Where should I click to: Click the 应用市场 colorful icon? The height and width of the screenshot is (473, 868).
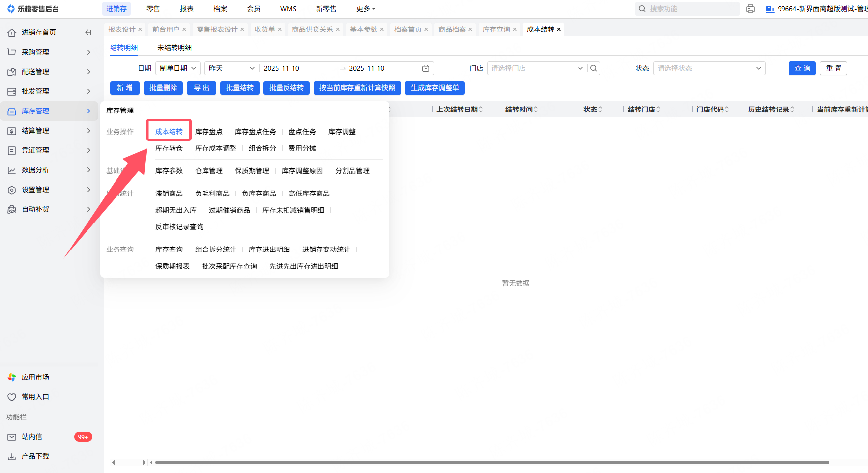12,377
